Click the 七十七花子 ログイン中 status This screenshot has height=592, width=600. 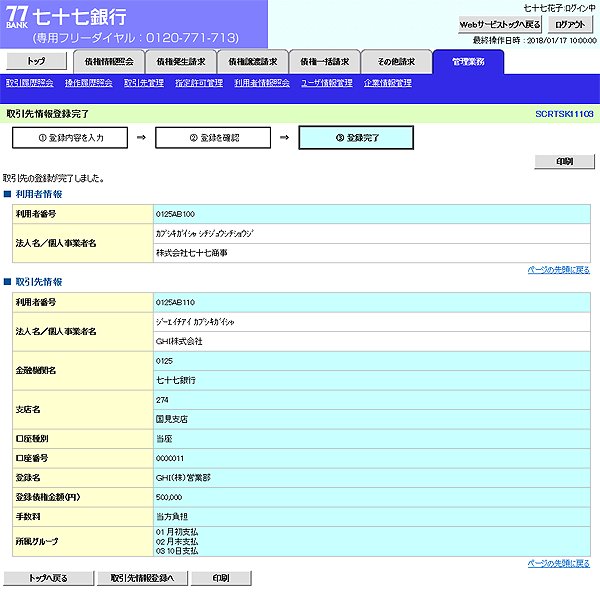[559, 8]
